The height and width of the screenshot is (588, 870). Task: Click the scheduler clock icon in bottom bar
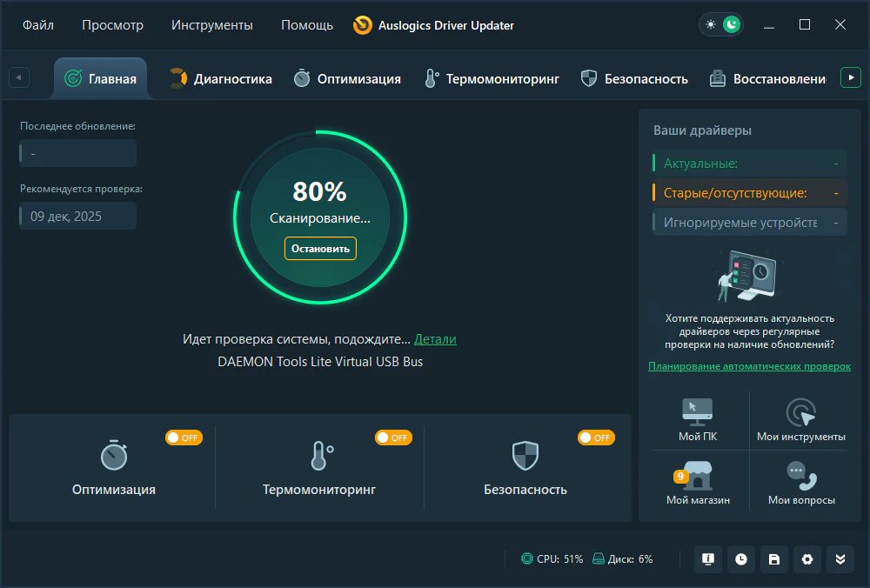pyautogui.click(x=741, y=559)
